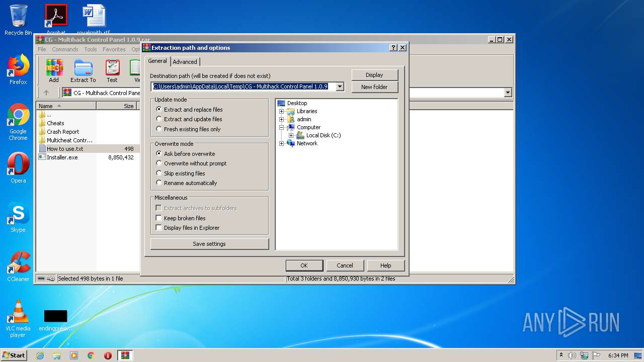The height and width of the screenshot is (362, 644).
Task: Click the Internet Explorer taskbar icon
Action: tap(40, 355)
